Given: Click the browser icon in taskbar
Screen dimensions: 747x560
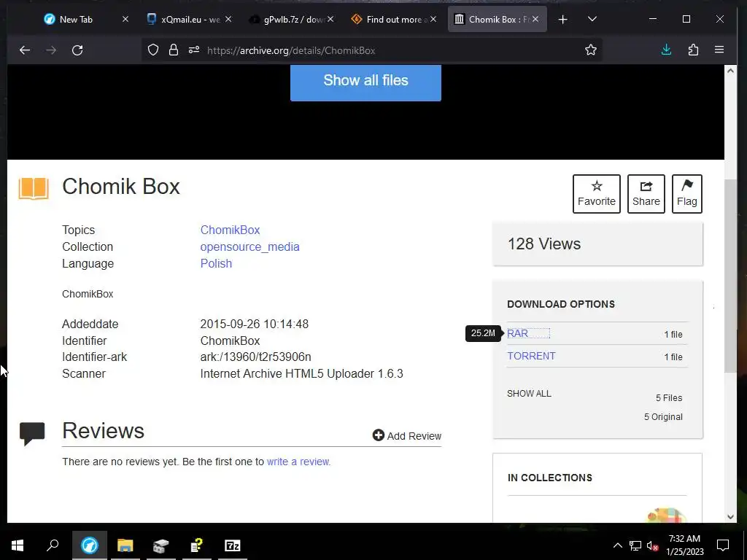Looking at the screenshot, I should pyautogui.click(x=90, y=545).
